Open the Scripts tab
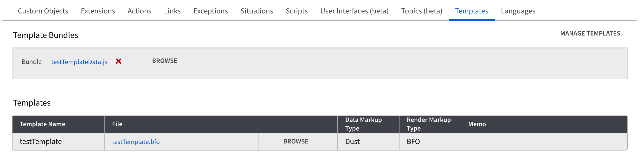Screen dimensions: 644x155 297,11
